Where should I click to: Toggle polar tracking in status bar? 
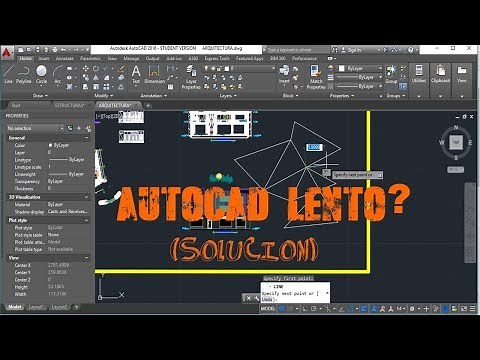pos(313,309)
